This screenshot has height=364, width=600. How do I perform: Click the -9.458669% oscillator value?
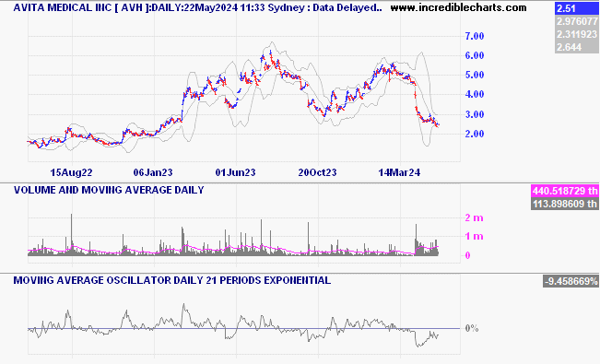[571, 281]
